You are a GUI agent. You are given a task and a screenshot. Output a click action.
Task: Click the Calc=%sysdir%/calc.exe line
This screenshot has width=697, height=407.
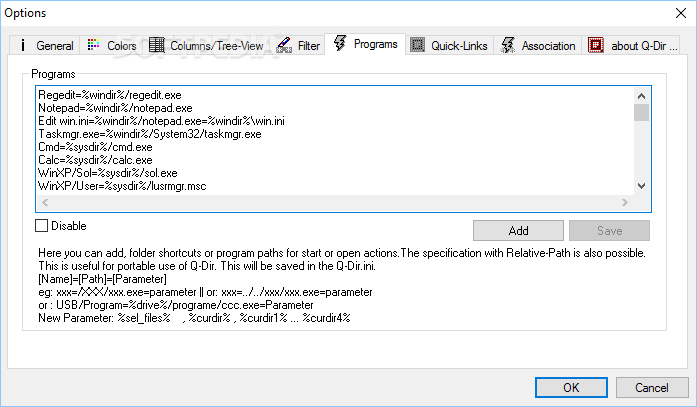[95, 160]
